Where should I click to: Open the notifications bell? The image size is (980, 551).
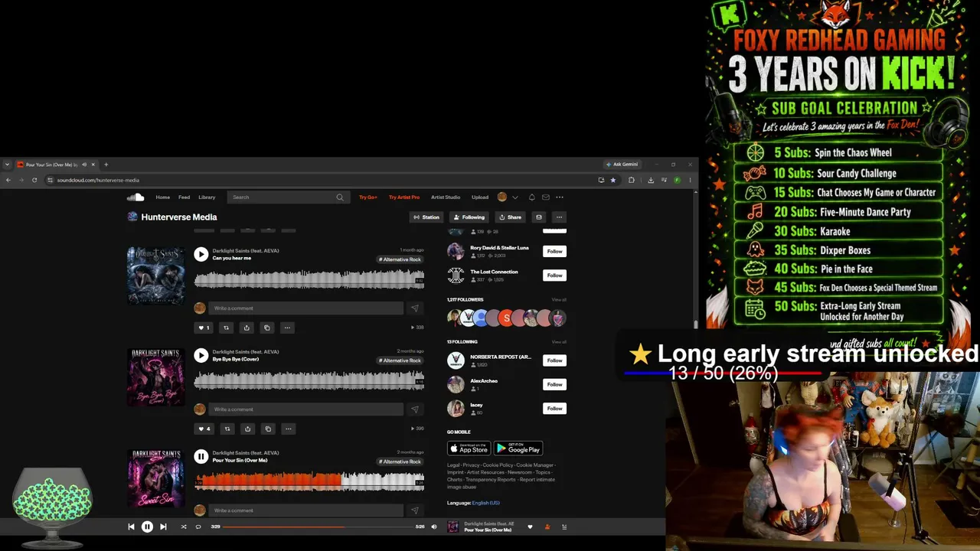(532, 197)
